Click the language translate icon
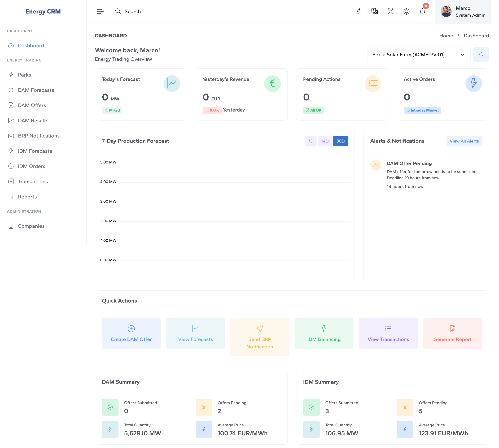The height and width of the screenshot is (448, 499). coord(374,11)
